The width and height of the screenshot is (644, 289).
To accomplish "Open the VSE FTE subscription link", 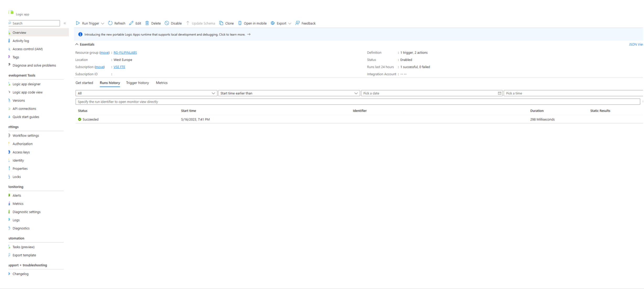I will [119, 67].
